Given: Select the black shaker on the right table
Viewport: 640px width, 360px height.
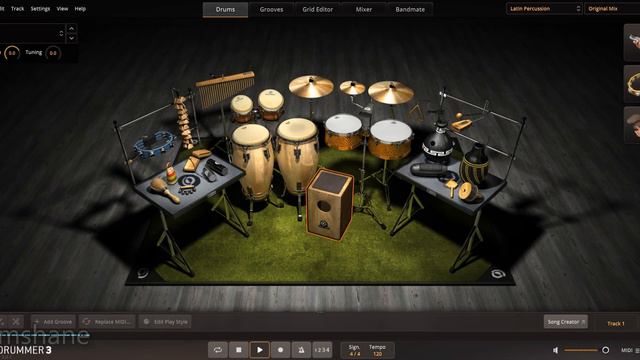Looking at the screenshot, I should pos(429,170).
